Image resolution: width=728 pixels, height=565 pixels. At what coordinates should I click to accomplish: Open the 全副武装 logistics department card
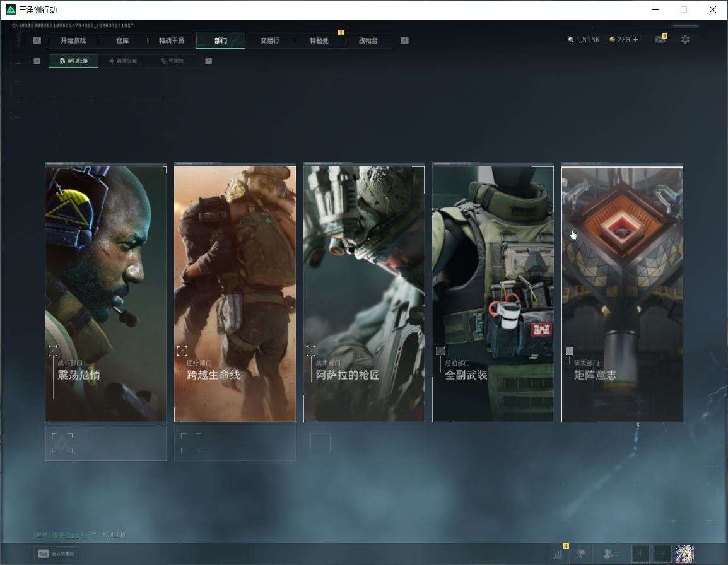pyautogui.click(x=493, y=294)
